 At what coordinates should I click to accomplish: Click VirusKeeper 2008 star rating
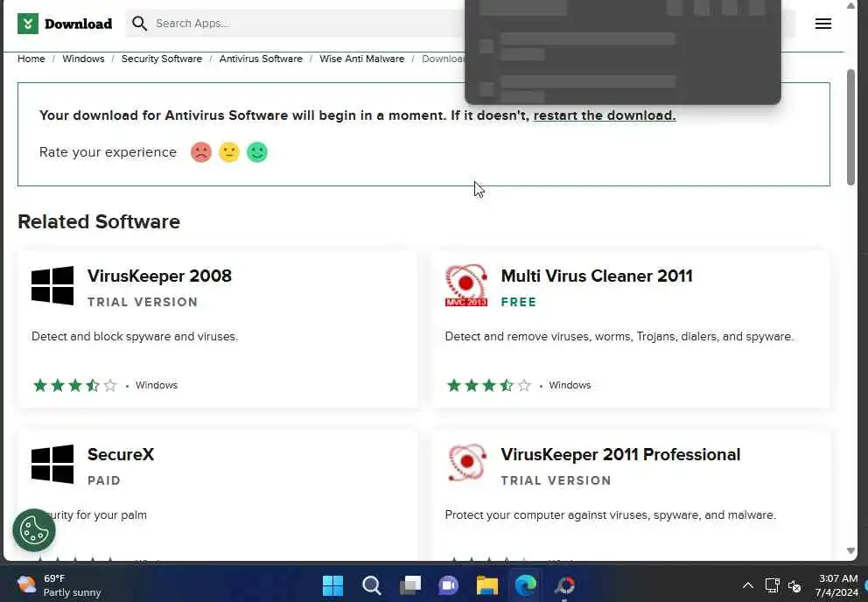pos(75,385)
